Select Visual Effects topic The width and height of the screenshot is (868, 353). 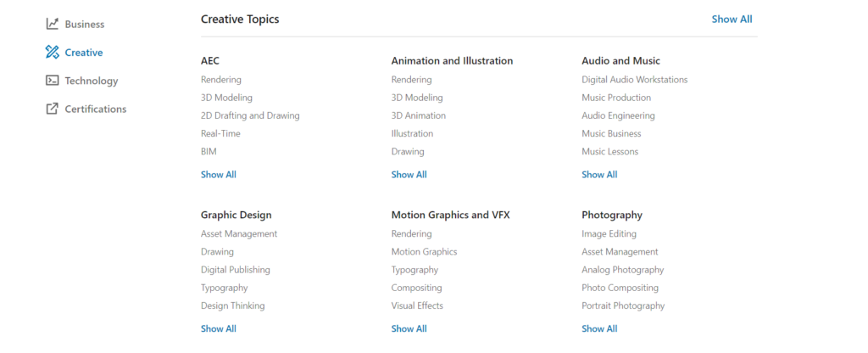pyautogui.click(x=417, y=305)
